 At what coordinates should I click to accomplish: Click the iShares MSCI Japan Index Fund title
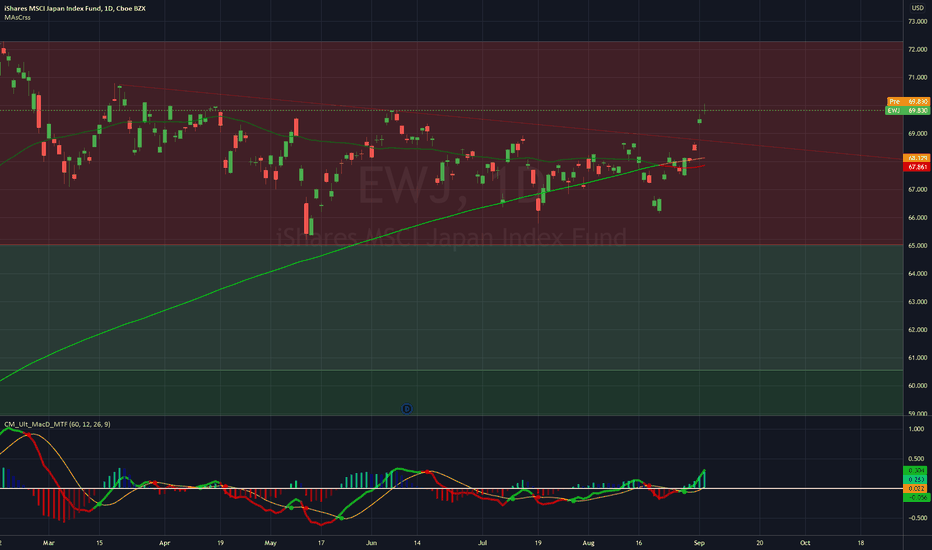pyautogui.click(x=75, y=8)
